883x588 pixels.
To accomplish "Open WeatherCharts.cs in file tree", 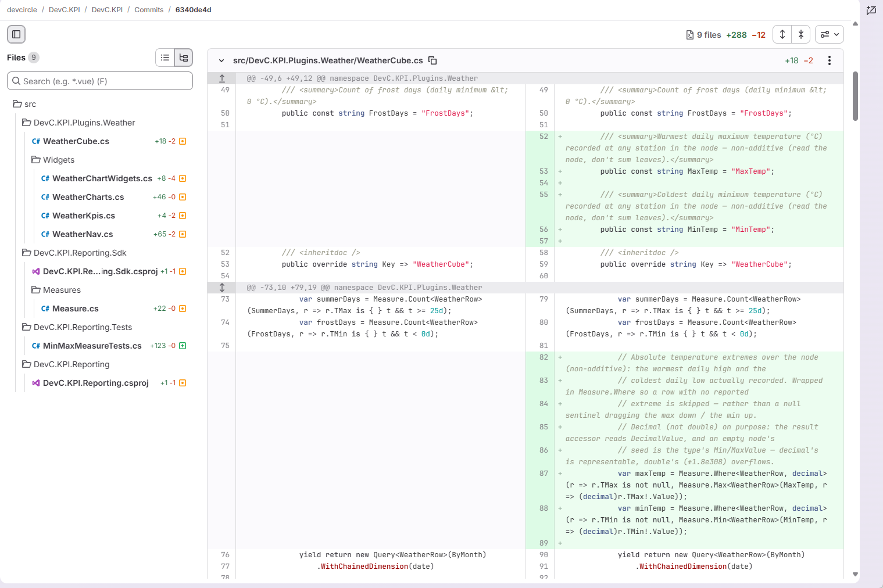I will coord(88,197).
